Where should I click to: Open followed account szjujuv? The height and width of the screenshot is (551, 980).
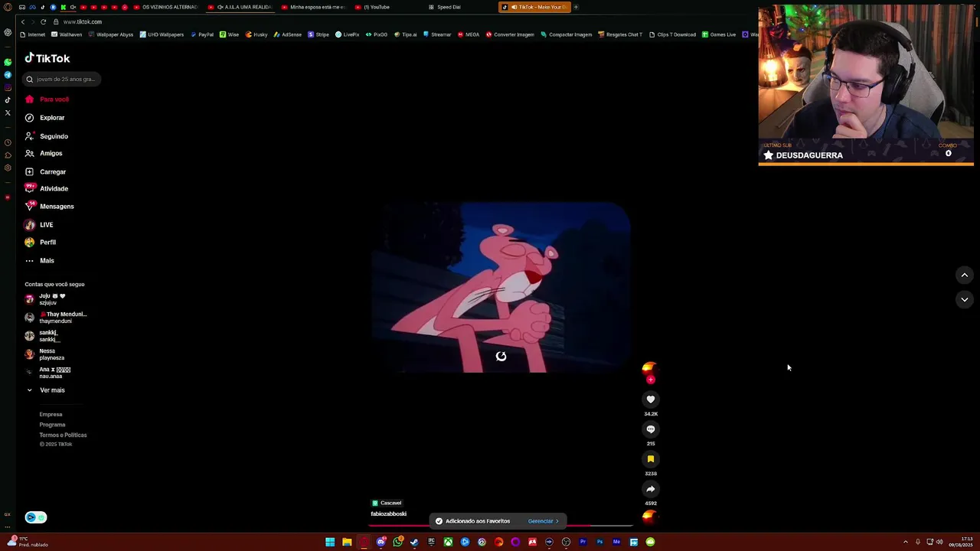click(46, 299)
